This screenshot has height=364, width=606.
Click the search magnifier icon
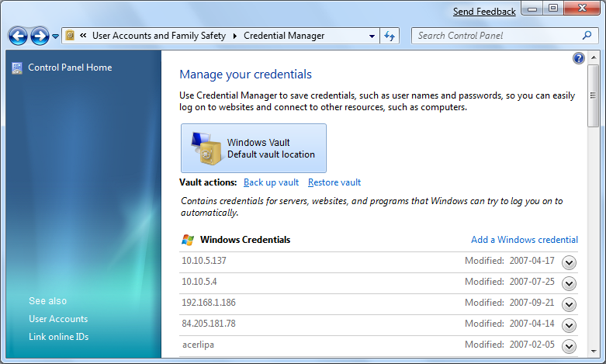(587, 36)
